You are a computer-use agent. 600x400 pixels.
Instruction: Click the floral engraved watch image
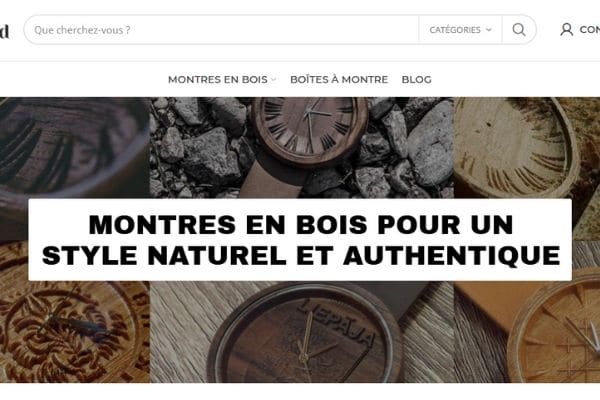[x=75, y=331]
